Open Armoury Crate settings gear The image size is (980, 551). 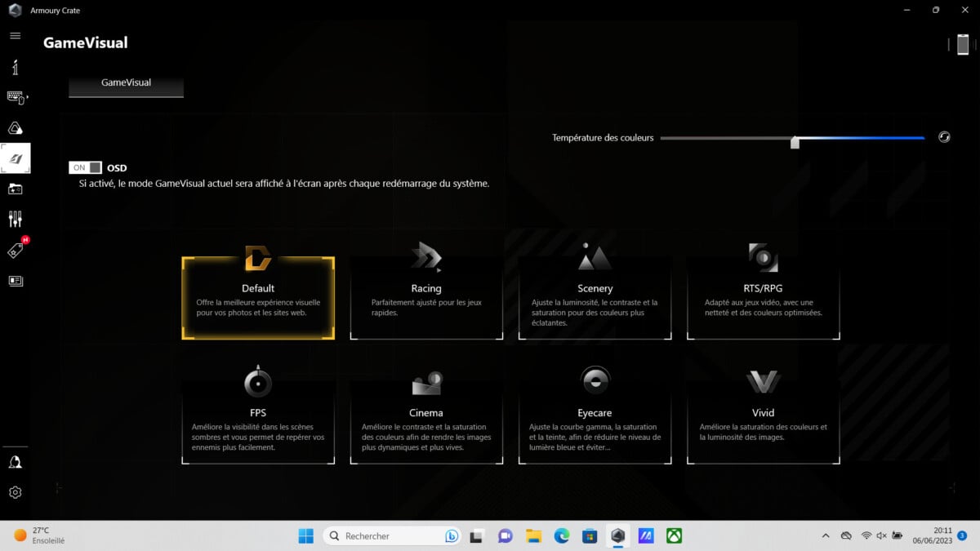tap(15, 491)
